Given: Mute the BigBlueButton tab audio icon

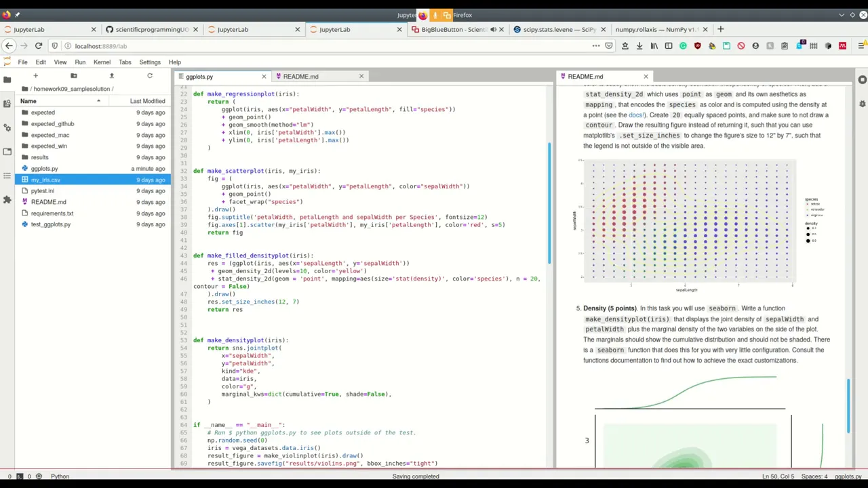Looking at the screenshot, I should point(493,29).
